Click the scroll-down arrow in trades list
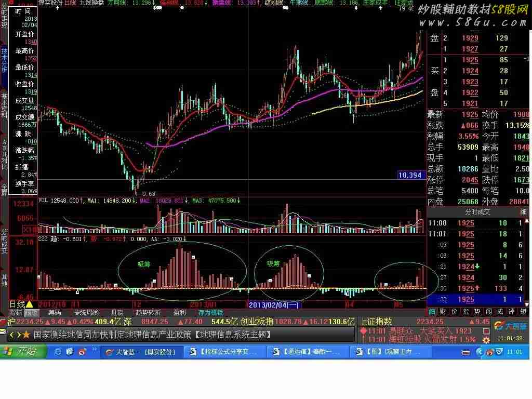532x399 pixels. (527, 304)
